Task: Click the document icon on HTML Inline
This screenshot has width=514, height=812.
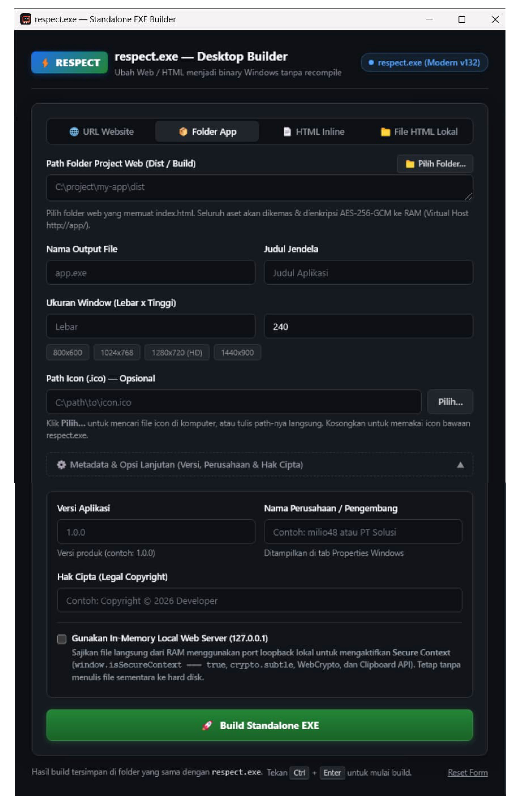Action: (287, 131)
